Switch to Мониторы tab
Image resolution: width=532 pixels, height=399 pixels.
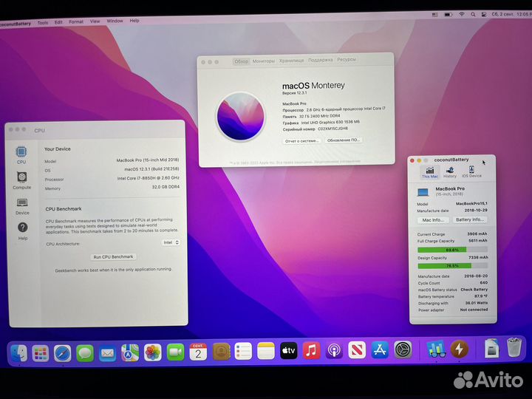tap(263, 61)
